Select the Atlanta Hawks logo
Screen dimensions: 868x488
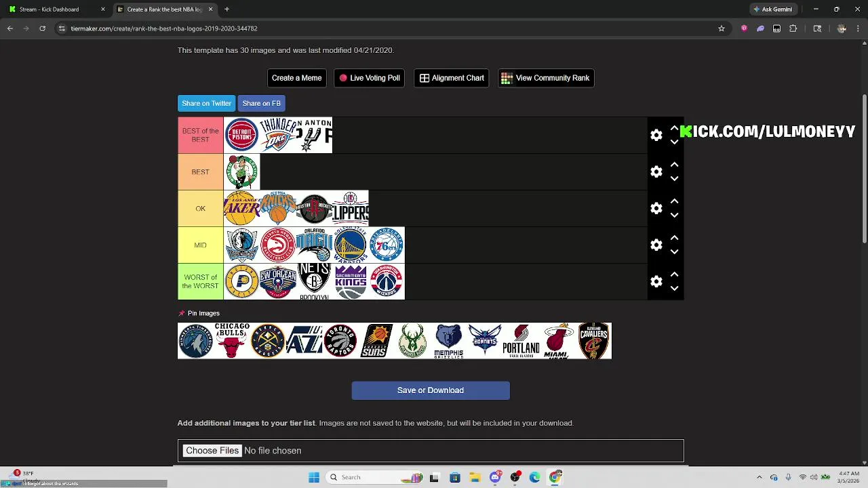click(278, 245)
